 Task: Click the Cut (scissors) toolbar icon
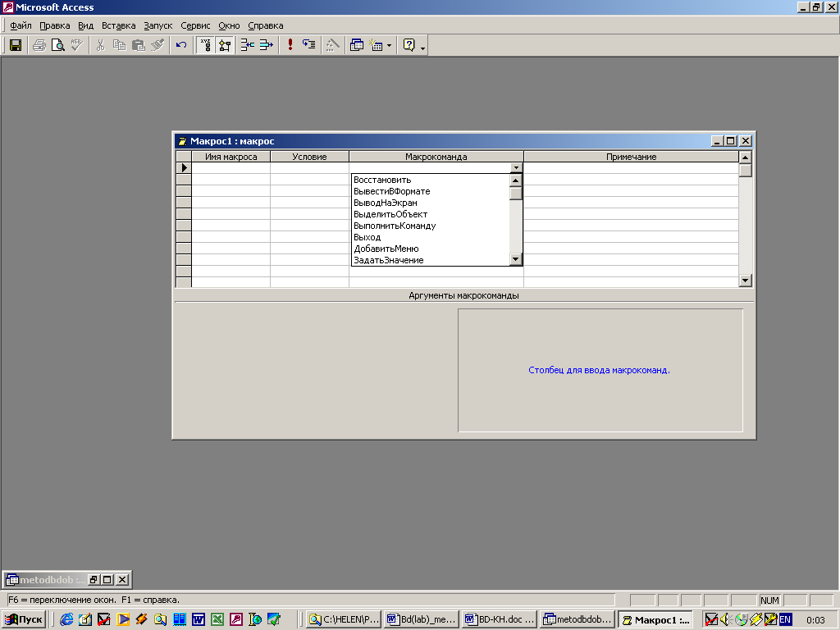click(100, 45)
